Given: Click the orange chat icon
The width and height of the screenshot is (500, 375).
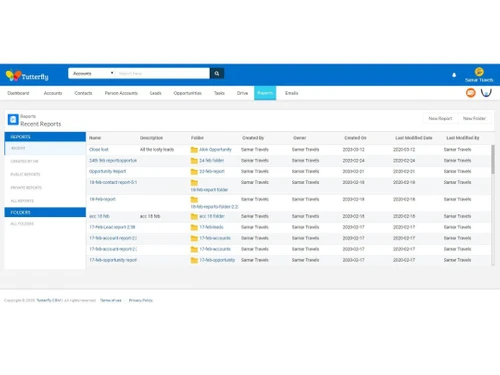Looking at the screenshot, I should (x=471, y=93).
